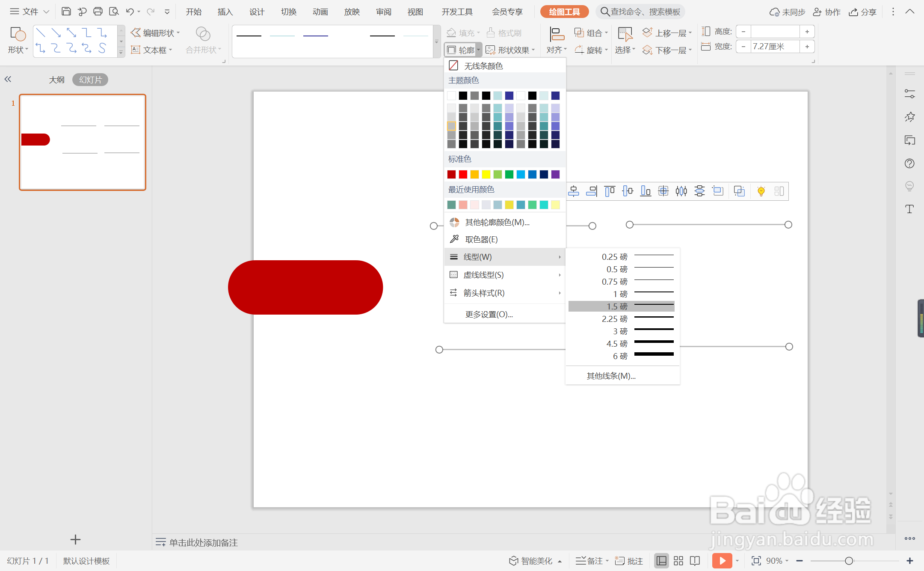
Task: Open the 动画 animation tab
Action: point(320,12)
